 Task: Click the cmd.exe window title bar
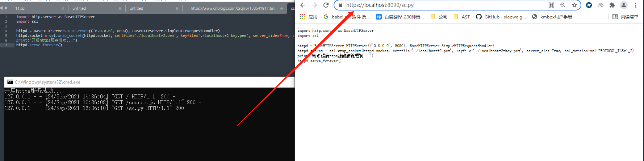(149, 82)
